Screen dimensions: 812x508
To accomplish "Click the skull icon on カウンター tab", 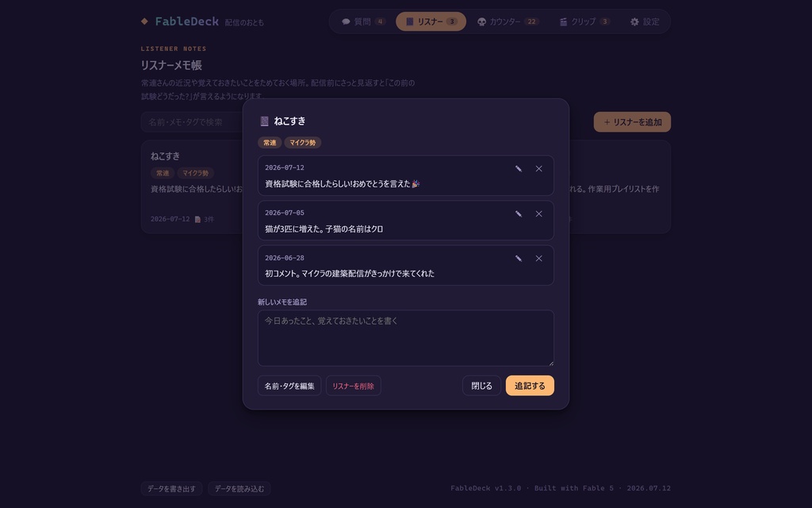I will pyautogui.click(x=481, y=21).
